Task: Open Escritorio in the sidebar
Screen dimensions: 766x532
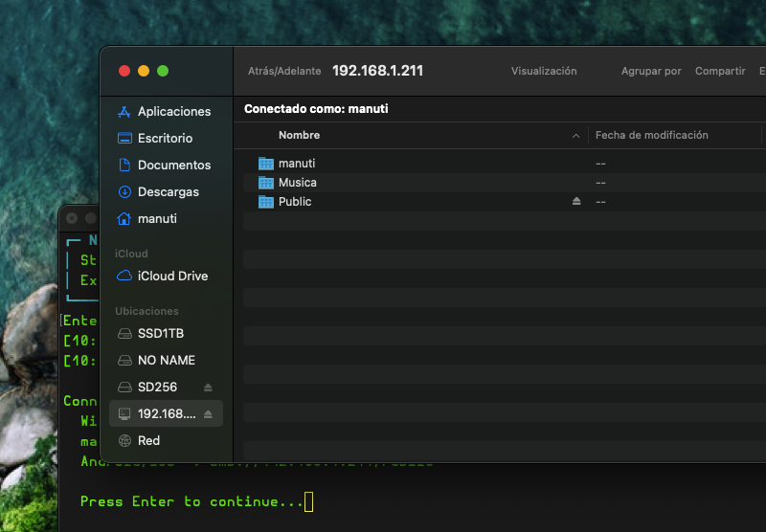Action: tap(166, 138)
